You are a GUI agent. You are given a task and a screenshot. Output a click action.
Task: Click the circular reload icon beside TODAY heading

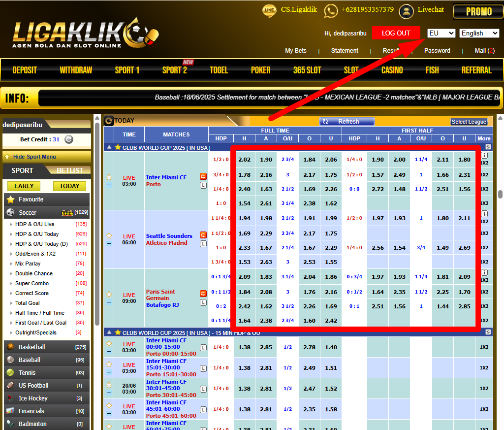(109, 121)
